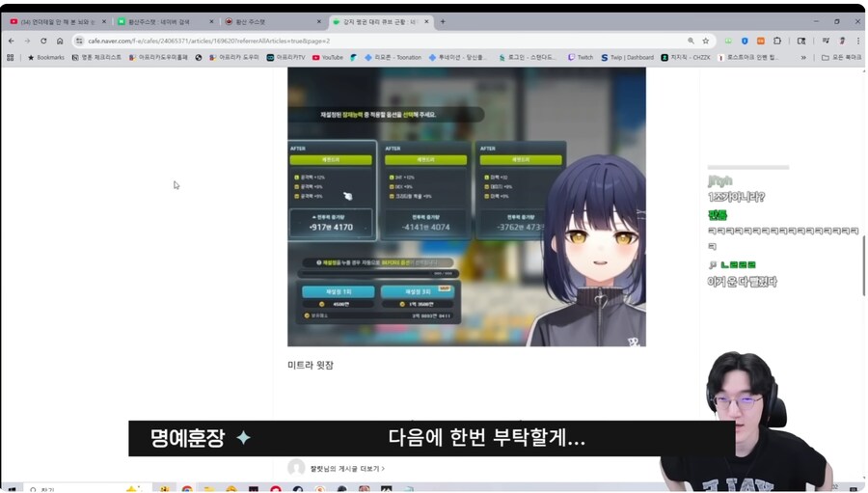Open the Extensions puzzle menu
This screenshot has height=493, width=868.
coord(777,41)
